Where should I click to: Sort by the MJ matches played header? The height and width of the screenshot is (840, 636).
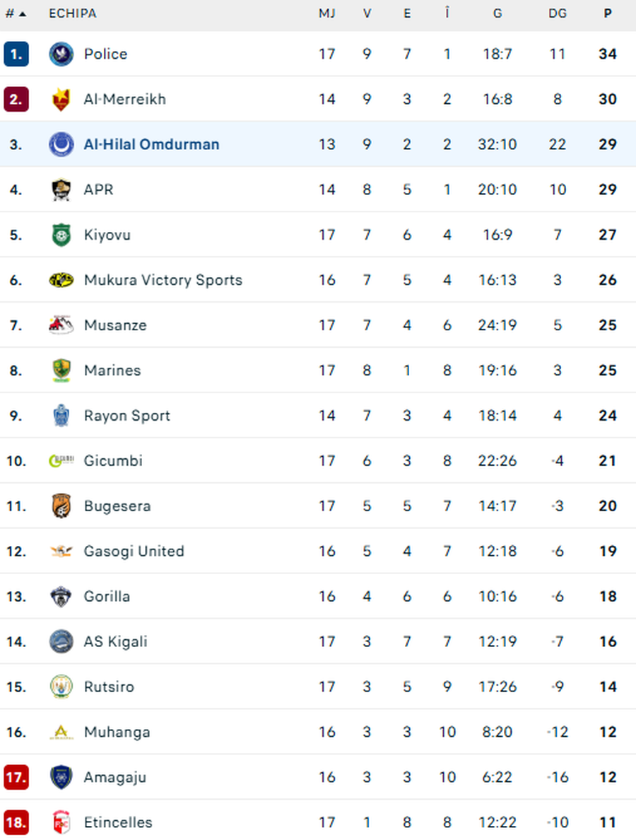point(326,13)
